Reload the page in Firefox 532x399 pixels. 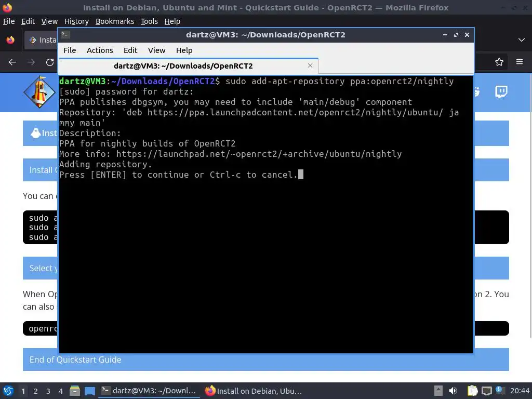[50, 62]
